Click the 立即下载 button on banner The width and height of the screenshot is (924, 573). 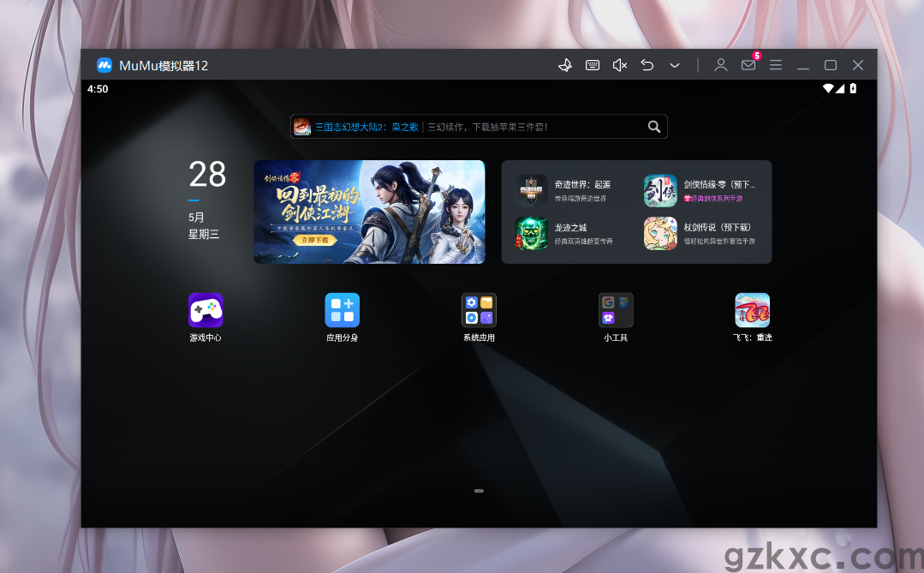coord(315,240)
